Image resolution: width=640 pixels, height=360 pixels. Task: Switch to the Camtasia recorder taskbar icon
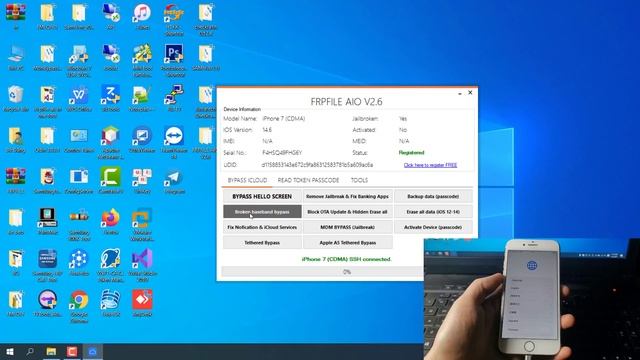click(72, 351)
